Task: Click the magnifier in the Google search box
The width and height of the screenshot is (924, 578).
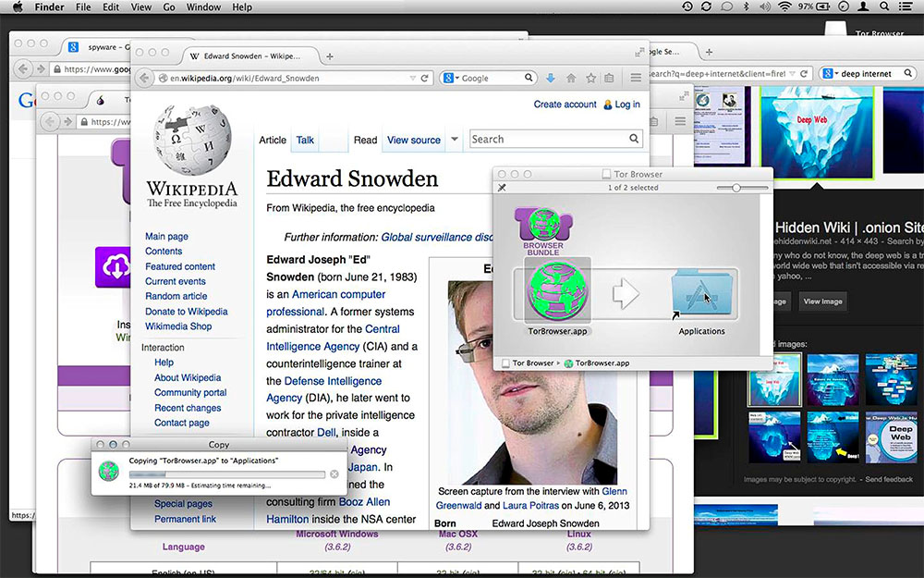Action: 529,78
